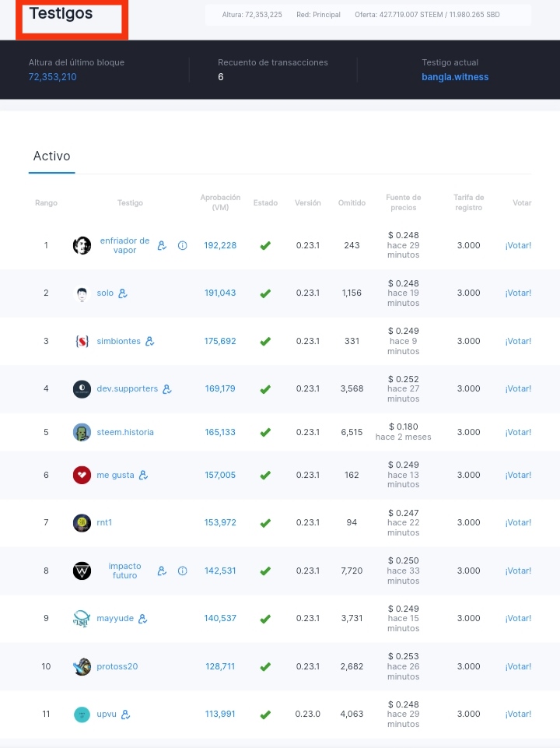Open me gusta name link
Viewport: 560px width, 748px height.
tap(115, 475)
